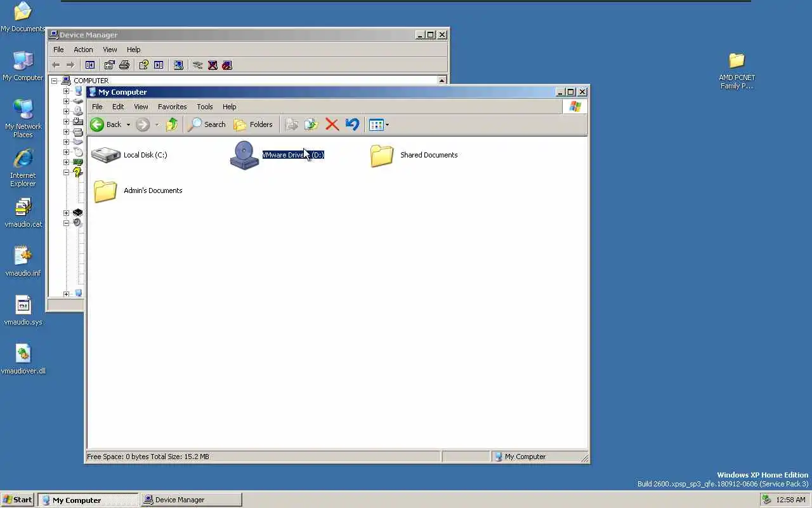Open the File menu in My Computer

tap(97, 107)
